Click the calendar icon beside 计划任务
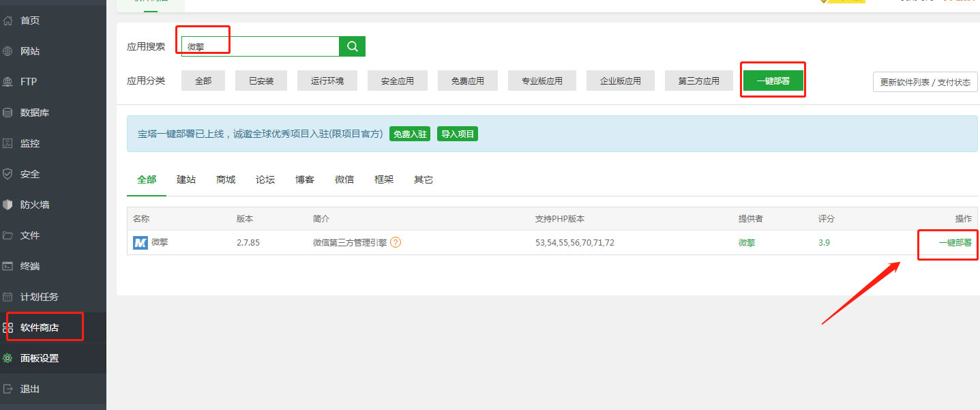Screen dimensions: 980x410 coord(8,297)
